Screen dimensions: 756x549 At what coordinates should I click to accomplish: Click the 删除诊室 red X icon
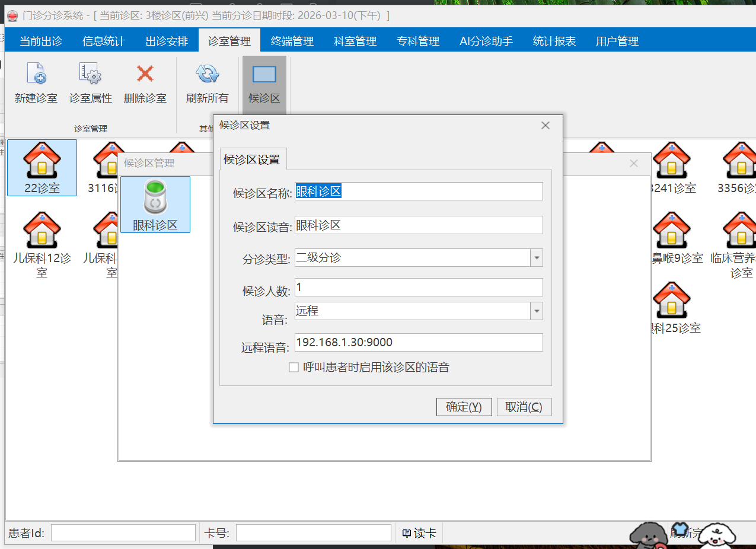(x=145, y=74)
